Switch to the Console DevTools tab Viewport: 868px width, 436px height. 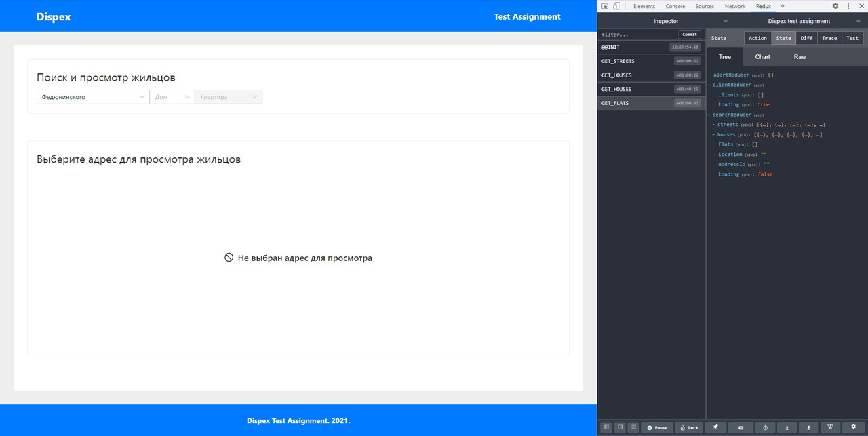(x=675, y=6)
